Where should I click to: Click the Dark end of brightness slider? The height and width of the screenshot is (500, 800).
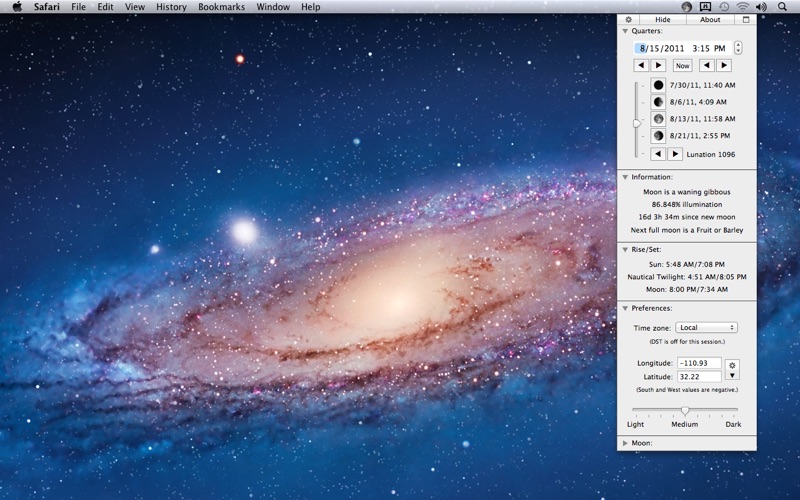point(738,409)
